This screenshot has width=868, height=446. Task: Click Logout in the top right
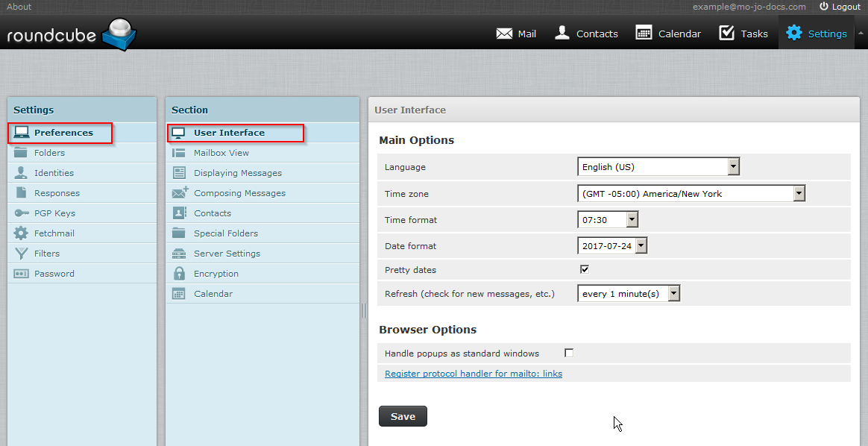(x=840, y=7)
